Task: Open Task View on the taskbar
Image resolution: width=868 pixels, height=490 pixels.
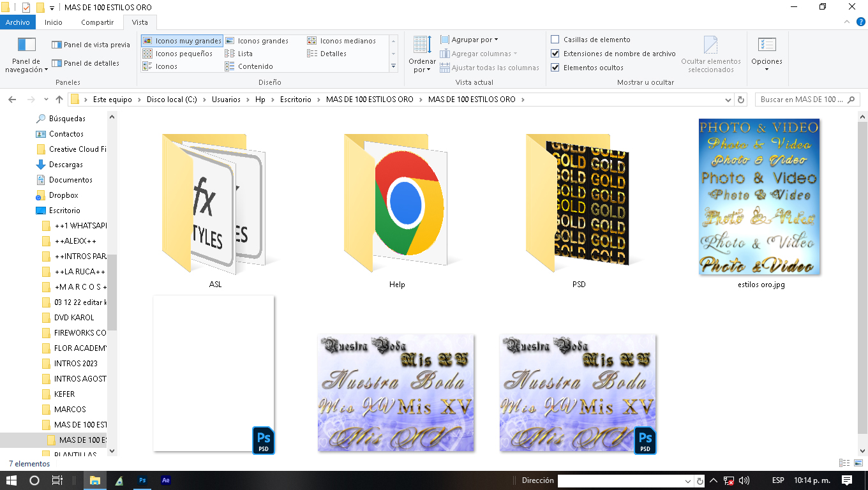Action: pos(57,480)
